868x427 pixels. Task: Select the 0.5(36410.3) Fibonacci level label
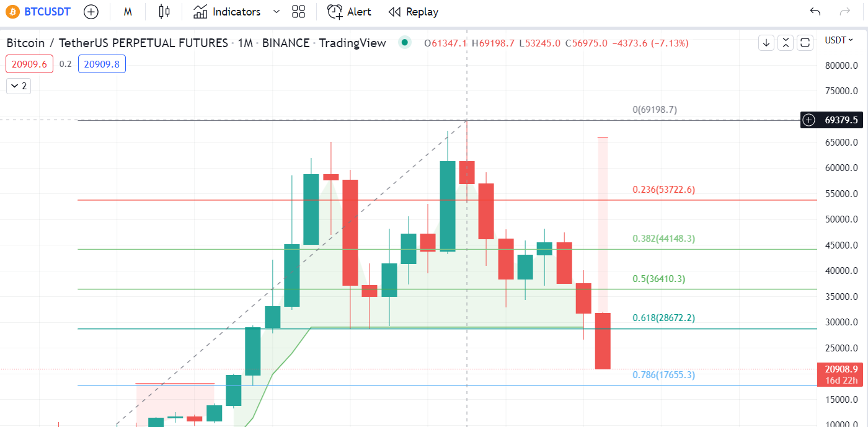click(658, 279)
